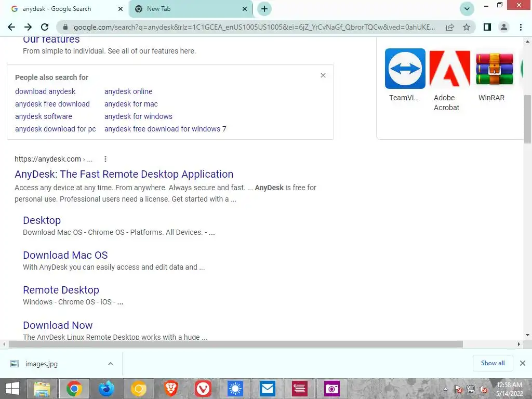Open the muted volume tray icon
The width and height of the screenshot is (532, 399).
pyautogui.click(x=483, y=389)
